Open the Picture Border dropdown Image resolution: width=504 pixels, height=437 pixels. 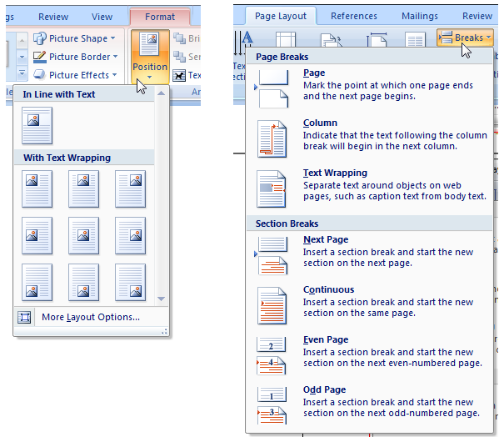pos(76,57)
